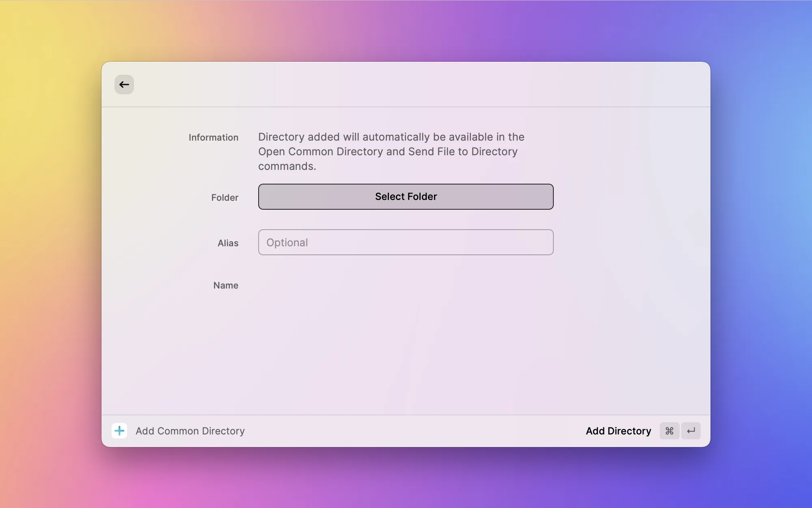The image size is (812, 508).
Task: Click the Add Common Directory title text
Action: pos(190,431)
